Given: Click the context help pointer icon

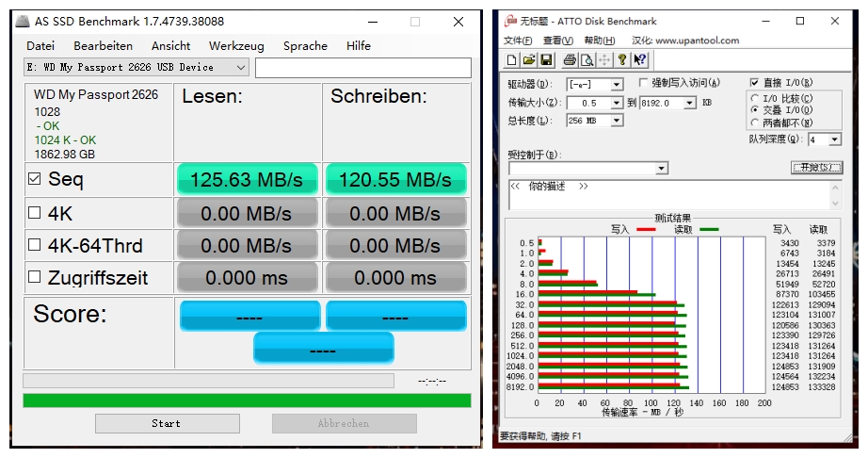Looking at the screenshot, I should [x=640, y=59].
